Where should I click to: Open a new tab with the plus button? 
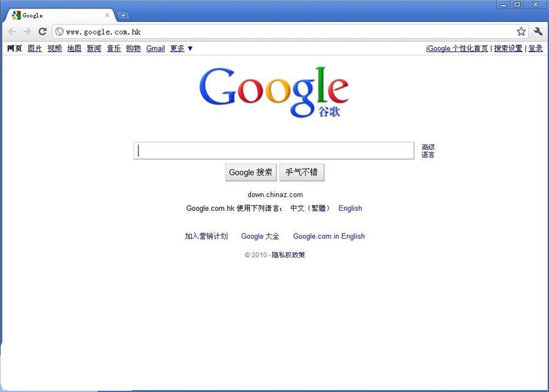(123, 15)
